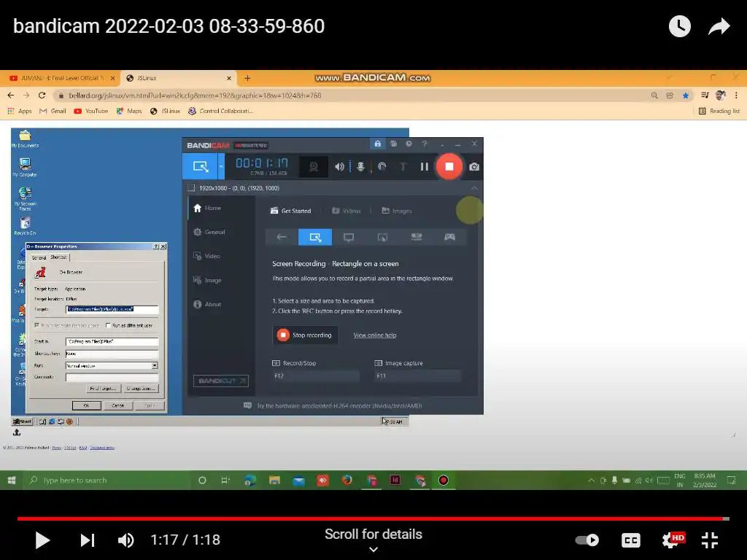Click Chrome bookmark star icon
The image size is (747, 560).
click(686, 96)
